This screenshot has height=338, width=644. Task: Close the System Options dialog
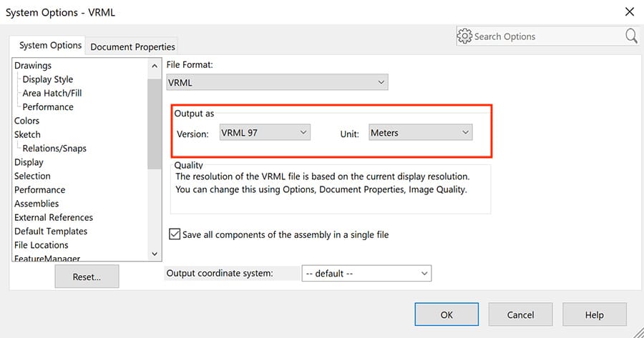[x=630, y=12]
